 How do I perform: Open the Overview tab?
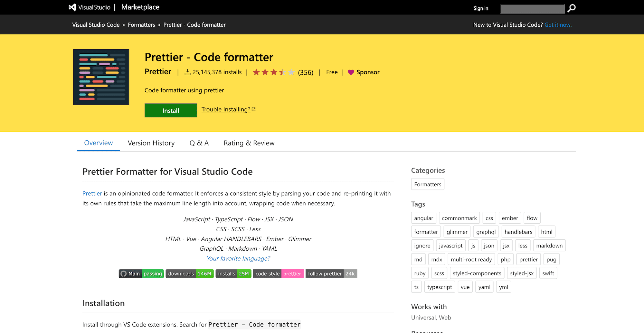click(99, 143)
